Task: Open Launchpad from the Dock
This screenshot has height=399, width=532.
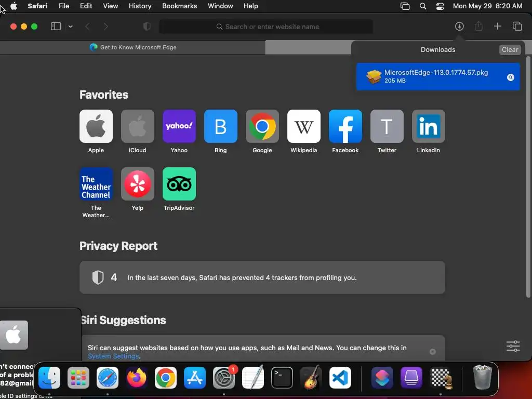Action: [x=78, y=378]
